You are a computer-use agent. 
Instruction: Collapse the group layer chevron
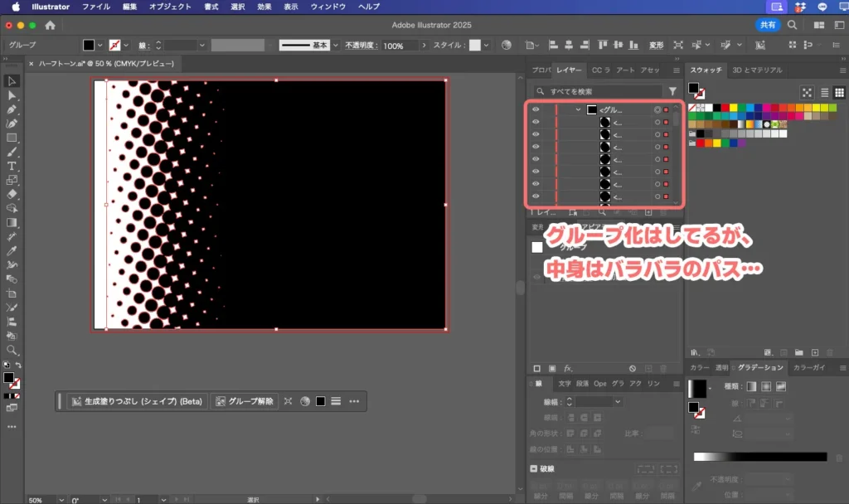pos(578,109)
